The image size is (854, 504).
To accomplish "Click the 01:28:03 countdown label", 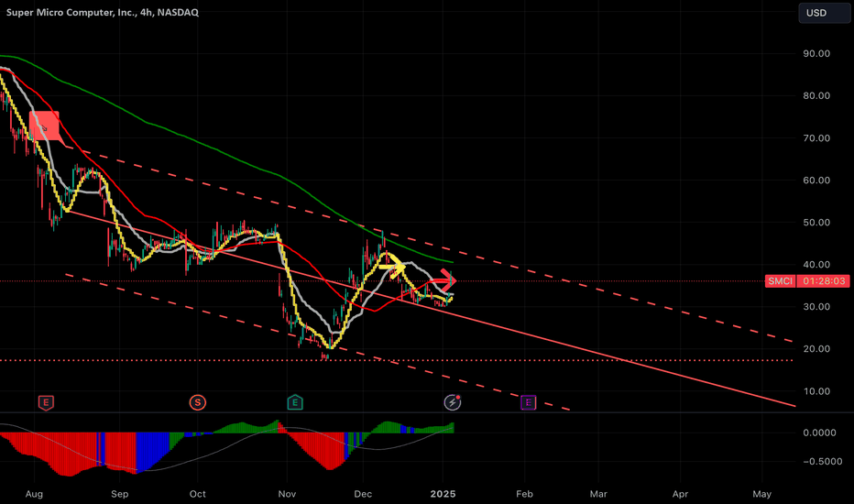I will (824, 281).
